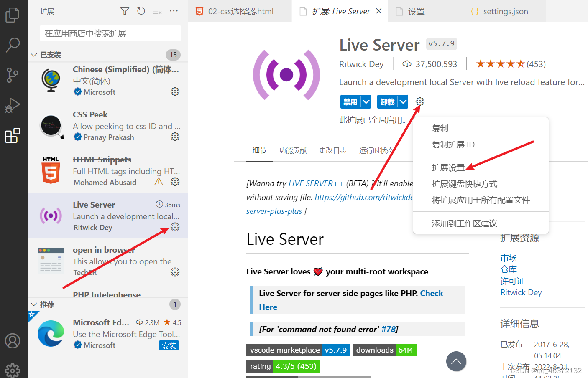Open the 禁用 dropdown arrow
The width and height of the screenshot is (588, 378).
pyautogui.click(x=366, y=101)
